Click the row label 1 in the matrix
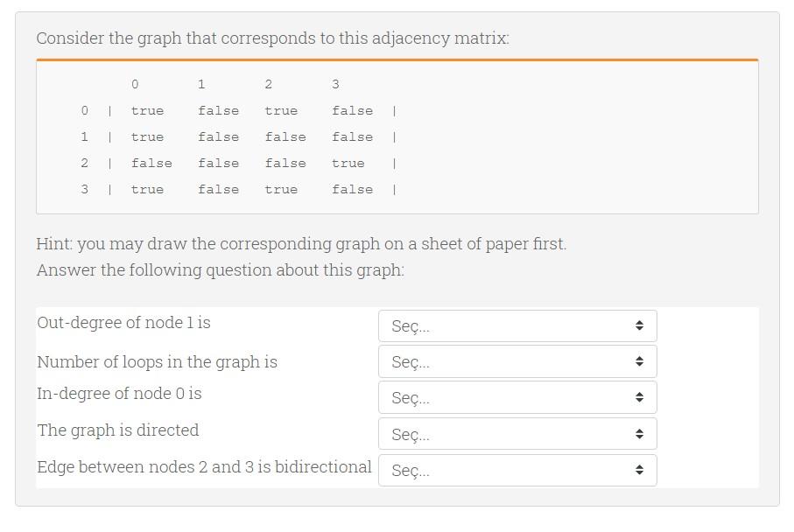 (84, 137)
